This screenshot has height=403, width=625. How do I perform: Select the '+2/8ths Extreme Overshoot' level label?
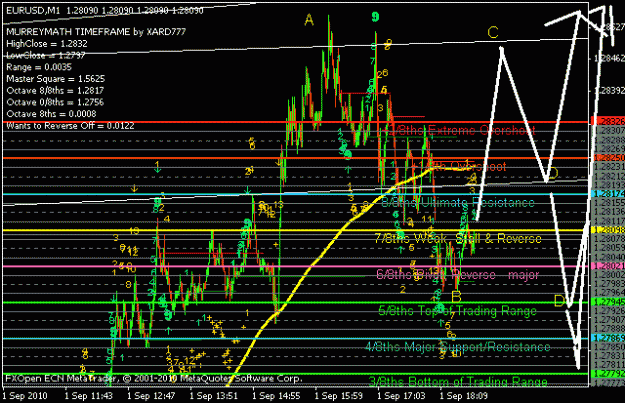coord(458,130)
